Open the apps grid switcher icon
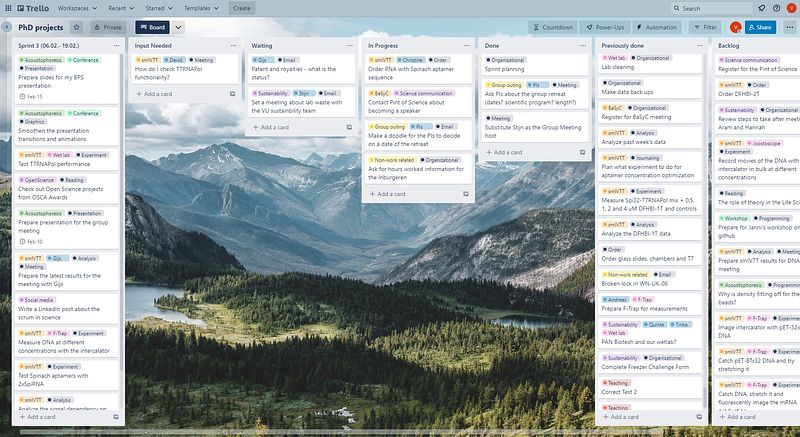Viewport: 800px width, 437px height. point(6,7)
